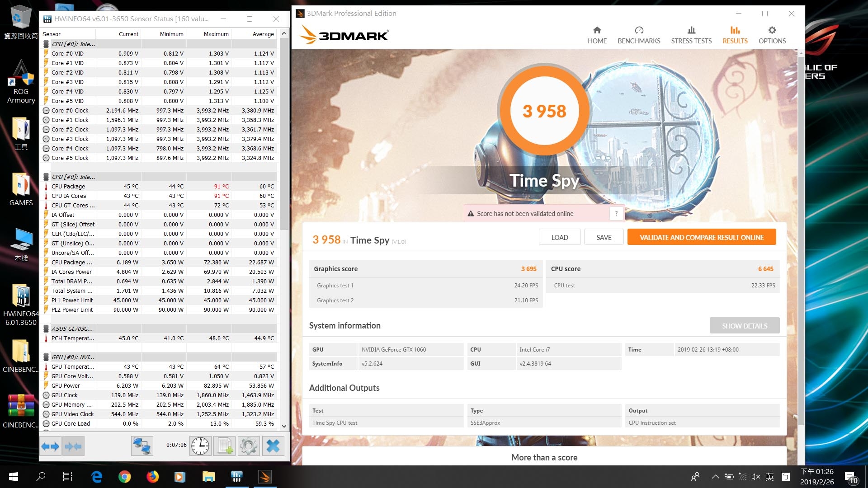
Task: Open Task View on the taskbar
Action: (68, 477)
